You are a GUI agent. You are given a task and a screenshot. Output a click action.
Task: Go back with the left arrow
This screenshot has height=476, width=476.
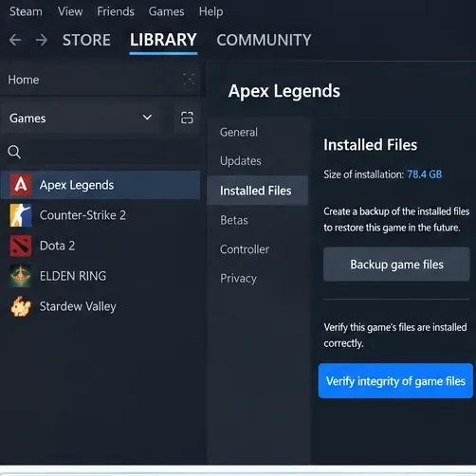(x=15, y=40)
